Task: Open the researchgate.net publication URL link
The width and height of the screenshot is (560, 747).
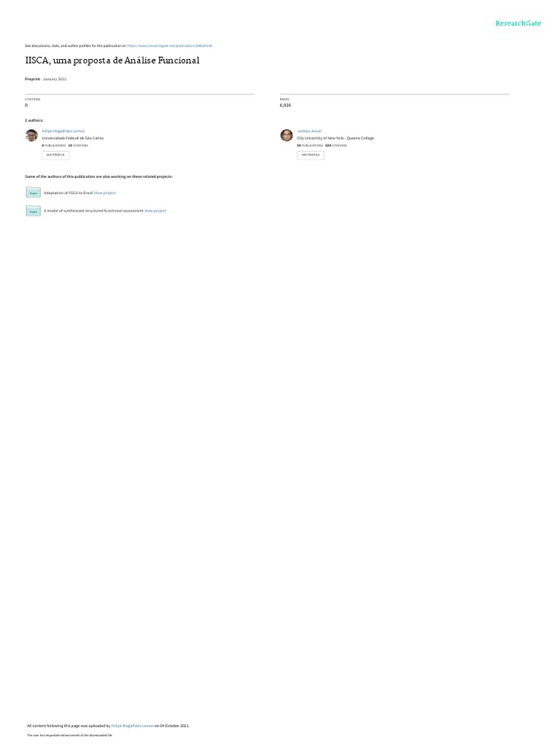Action: (169, 46)
